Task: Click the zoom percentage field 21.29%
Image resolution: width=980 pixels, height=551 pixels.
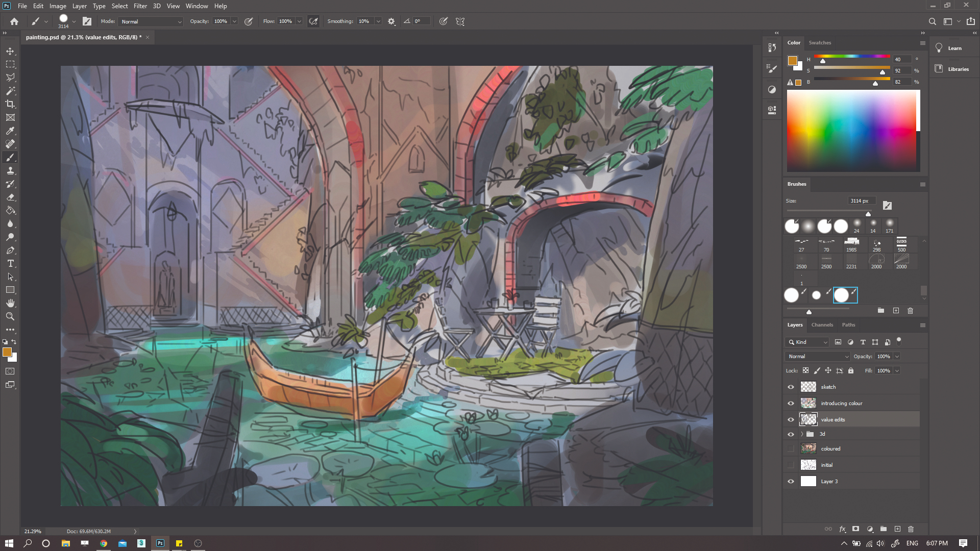Action: (33, 531)
